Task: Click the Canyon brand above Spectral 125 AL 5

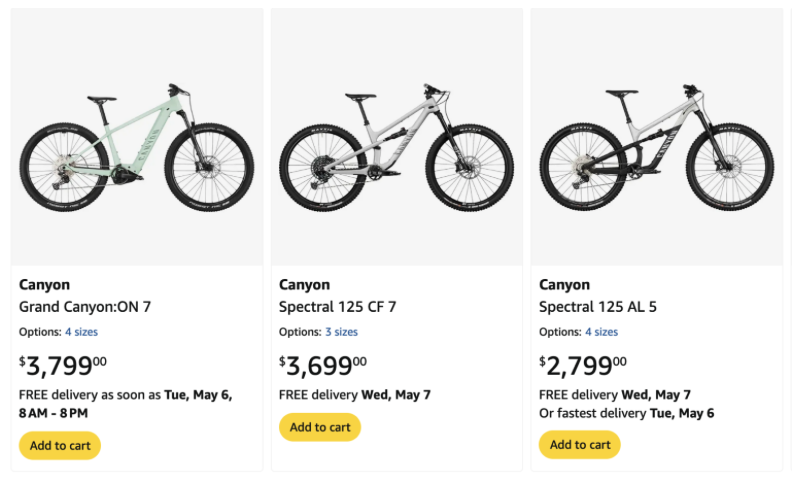Action: (x=564, y=285)
